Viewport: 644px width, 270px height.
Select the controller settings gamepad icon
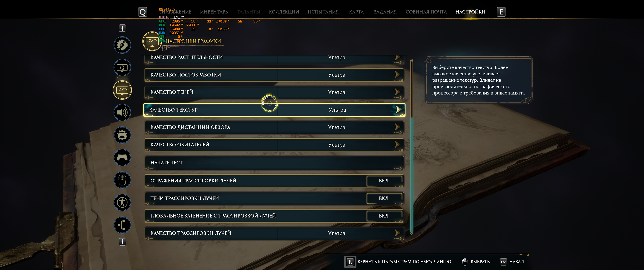[x=122, y=157]
